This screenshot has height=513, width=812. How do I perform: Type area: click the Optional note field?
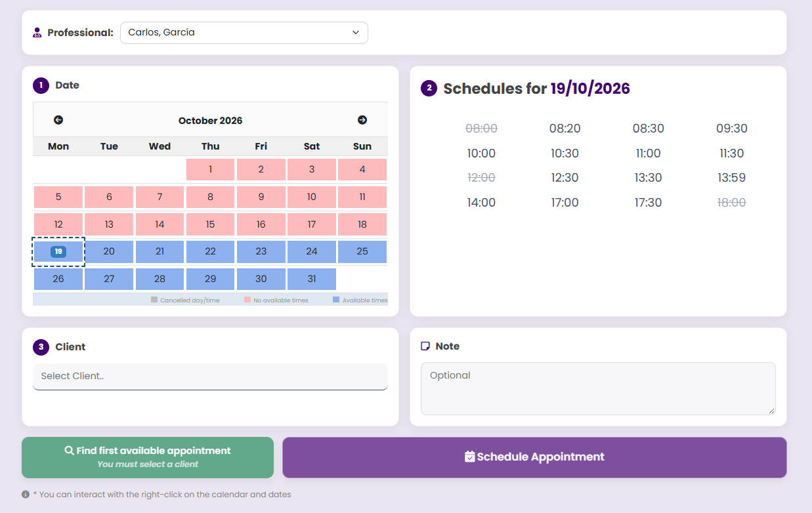pos(598,389)
